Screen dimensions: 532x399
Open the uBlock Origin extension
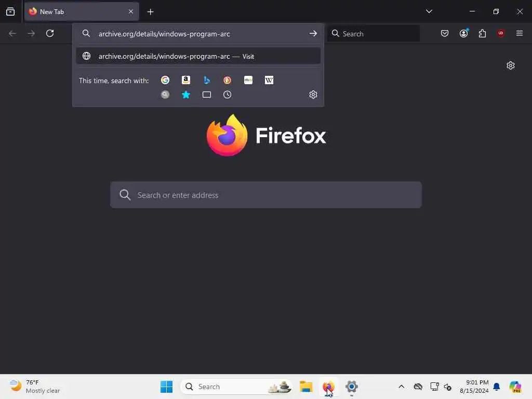(501, 33)
